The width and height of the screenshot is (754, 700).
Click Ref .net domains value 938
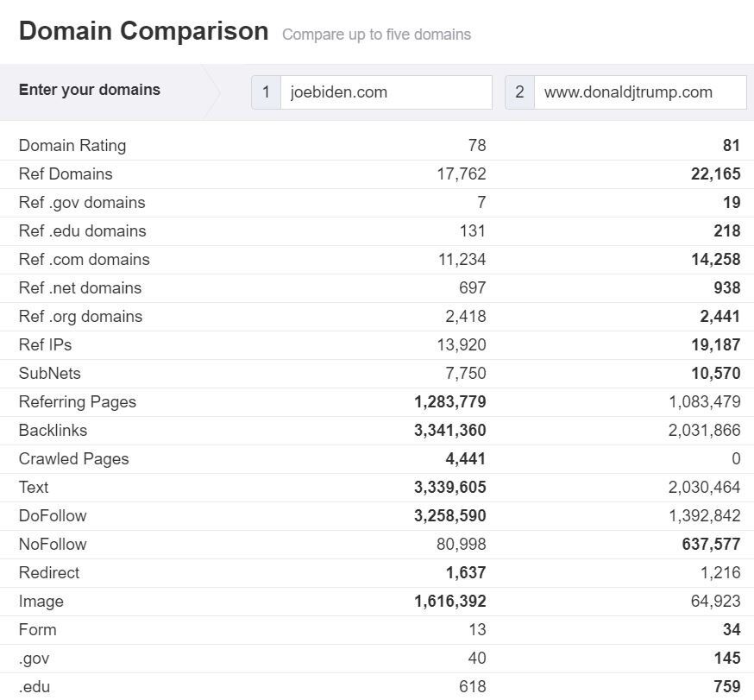tap(727, 287)
